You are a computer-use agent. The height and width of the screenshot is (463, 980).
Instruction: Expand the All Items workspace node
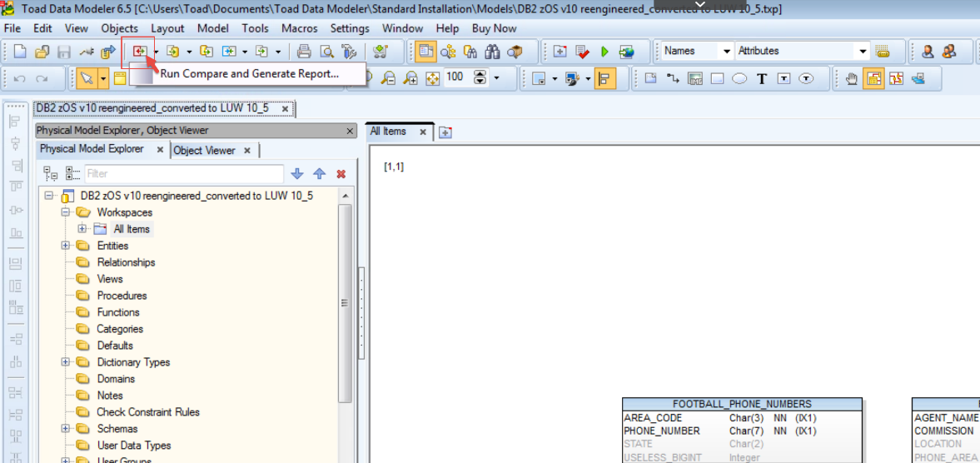click(x=82, y=229)
